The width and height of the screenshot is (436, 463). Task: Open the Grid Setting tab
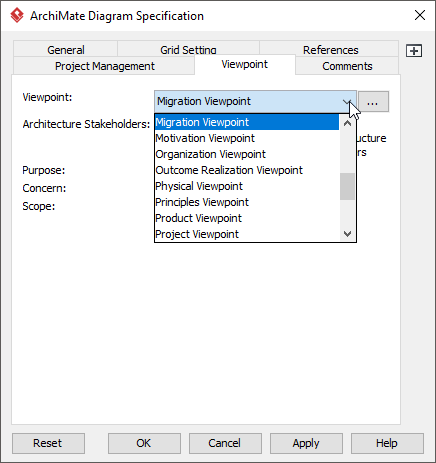[x=188, y=50]
